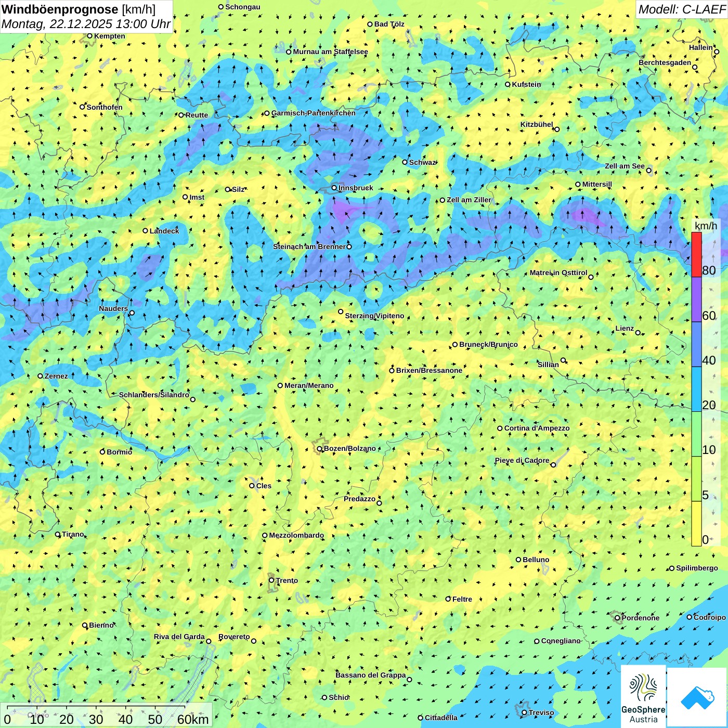Click the Schwaz label
Screen dimensions: 728x728
pos(422,162)
